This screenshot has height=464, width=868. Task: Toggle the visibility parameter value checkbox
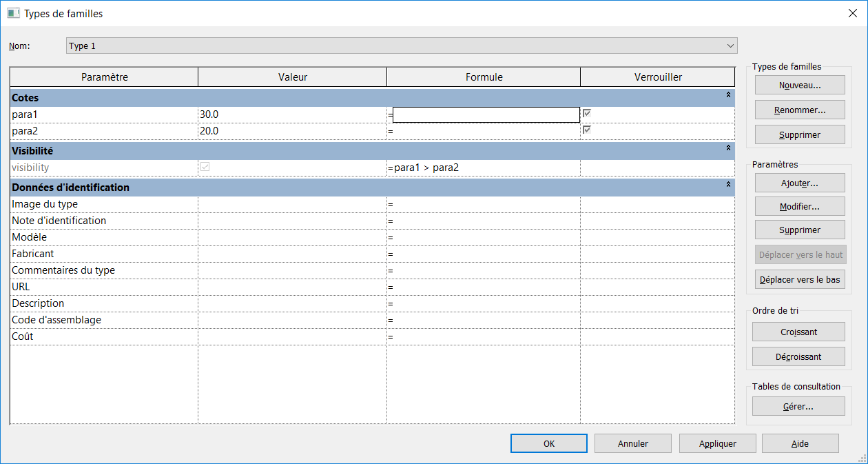(x=205, y=167)
